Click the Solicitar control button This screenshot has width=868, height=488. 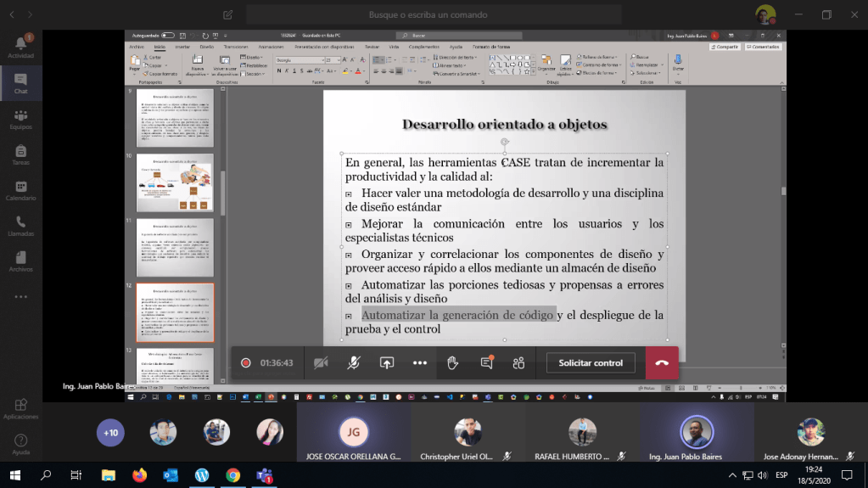[591, 362]
